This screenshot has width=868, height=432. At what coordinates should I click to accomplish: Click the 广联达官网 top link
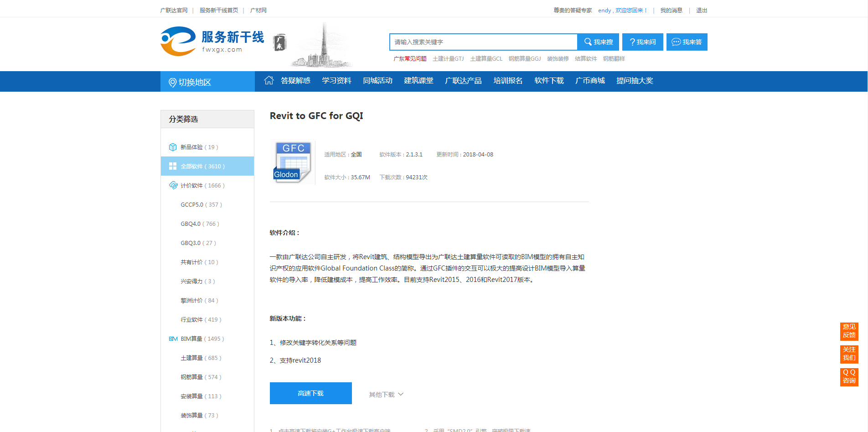174,10
